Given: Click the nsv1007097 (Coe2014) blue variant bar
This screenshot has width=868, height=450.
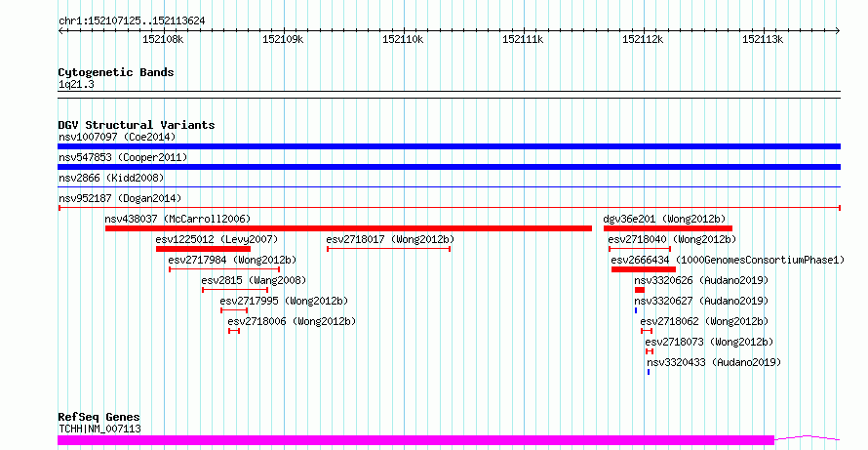Looking at the screenshot, I should pos(449,146).
